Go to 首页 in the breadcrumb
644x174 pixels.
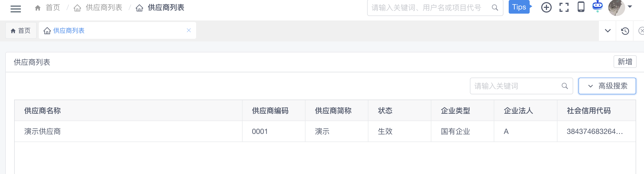tap(52, 8)
